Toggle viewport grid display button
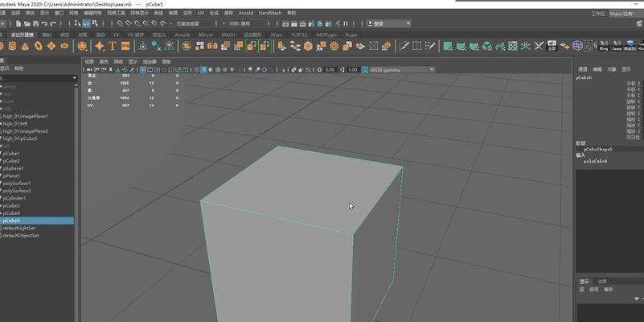Viewport: 644px width, 322px height. [x=143, y=70]
